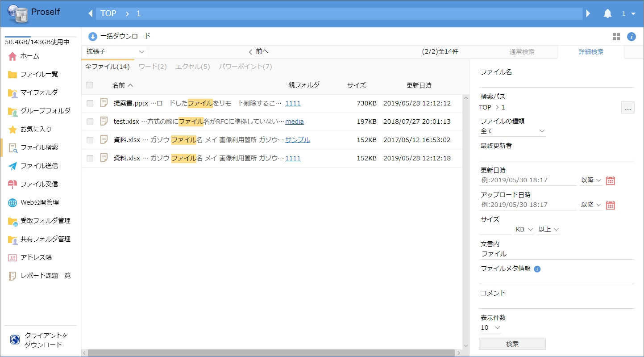Open the notifications bell
The image size is (644, 357).
point(607,14)
